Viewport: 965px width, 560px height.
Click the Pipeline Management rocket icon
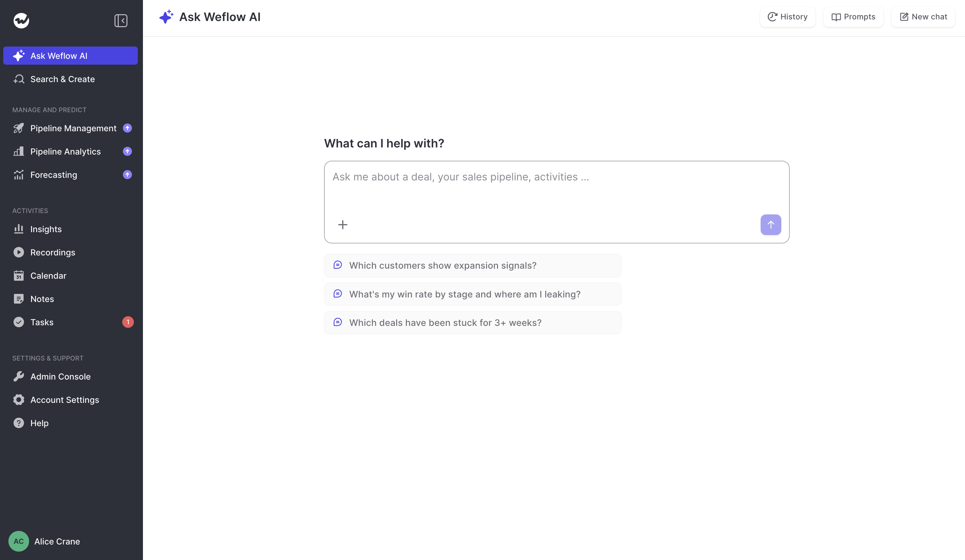[x=19, y=128]
